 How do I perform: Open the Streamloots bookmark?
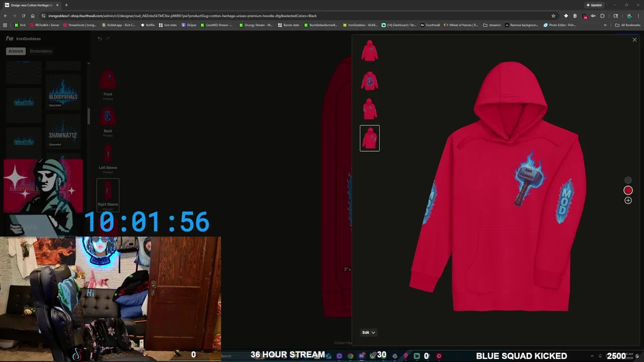(x=80, y=25)
